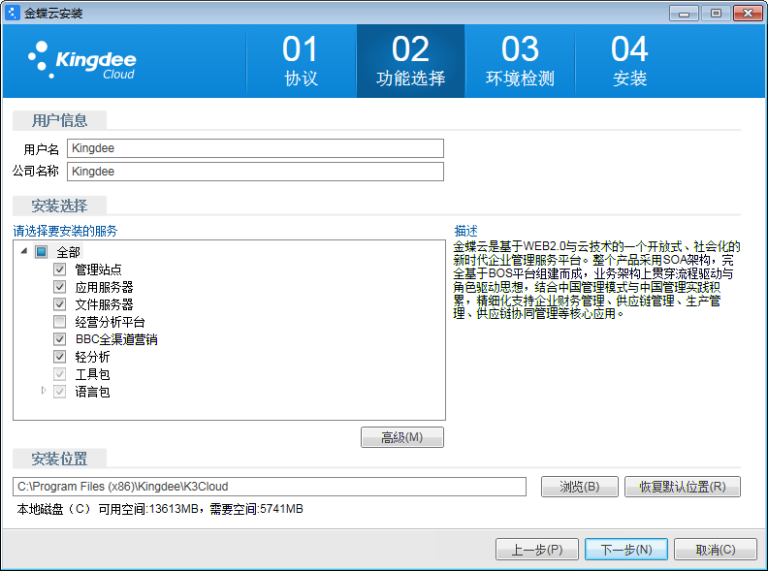Click the 公司名称 input field
Image resolution: width=768 pixels, height=571 pixels.
[255, 171]
